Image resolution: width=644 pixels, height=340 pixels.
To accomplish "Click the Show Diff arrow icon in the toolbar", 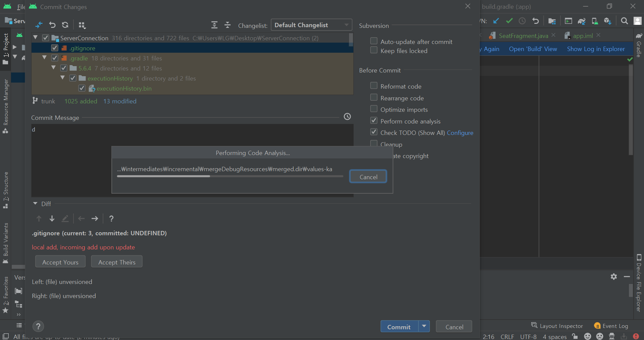I will [39, 25].
